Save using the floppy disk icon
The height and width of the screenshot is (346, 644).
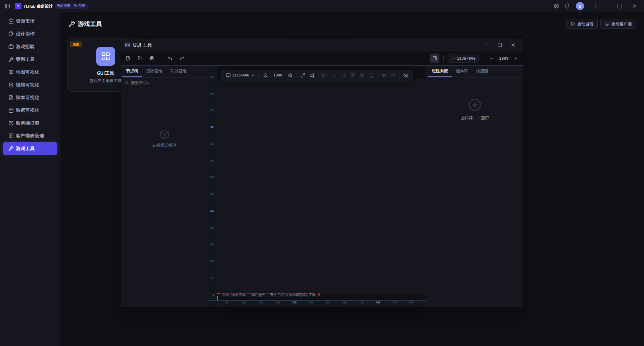point(152,58)
